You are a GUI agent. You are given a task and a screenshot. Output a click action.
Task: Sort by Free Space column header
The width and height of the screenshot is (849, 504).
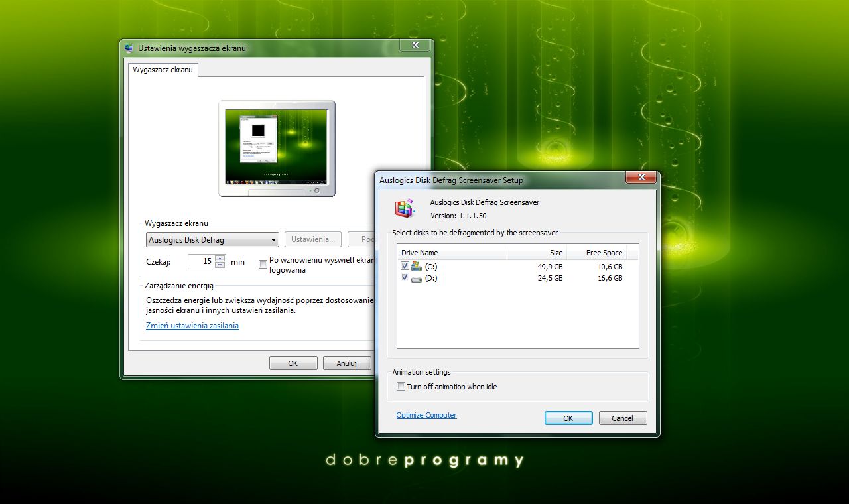[596, 253]
